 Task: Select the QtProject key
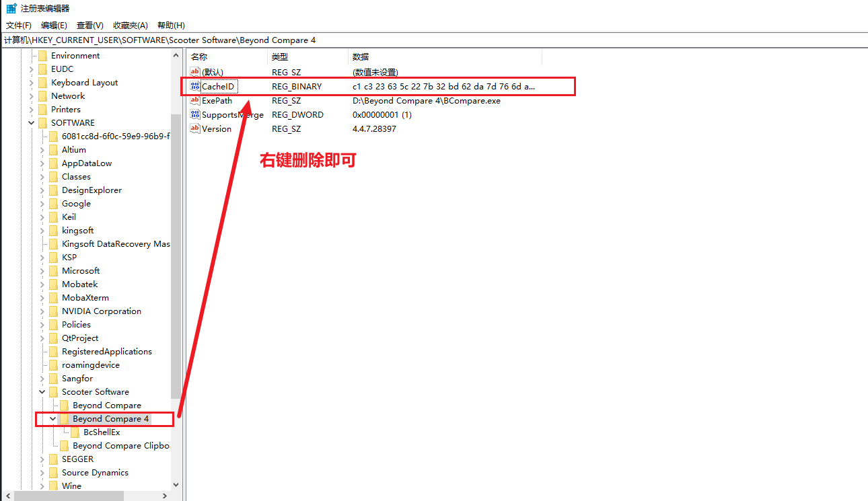80,338
